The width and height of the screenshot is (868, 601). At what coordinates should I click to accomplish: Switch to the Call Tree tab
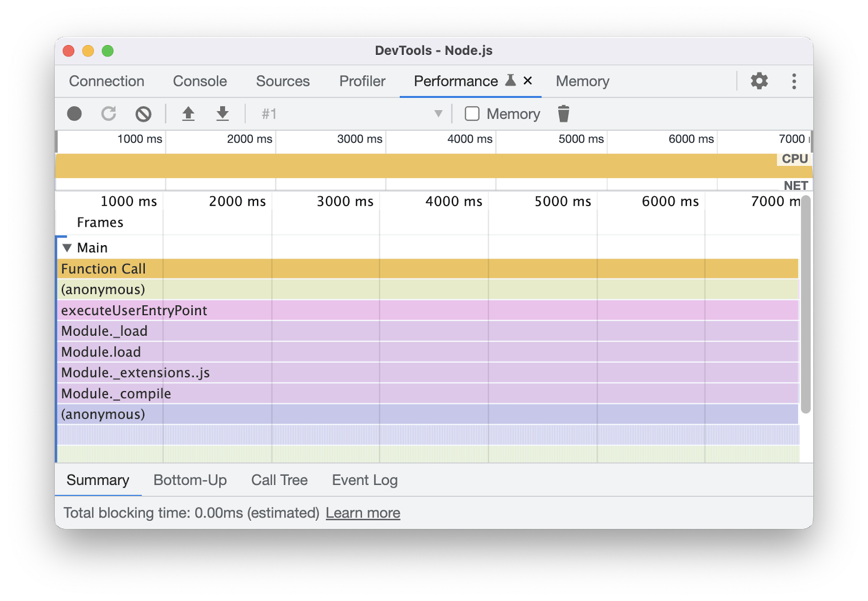coord(279,480)
